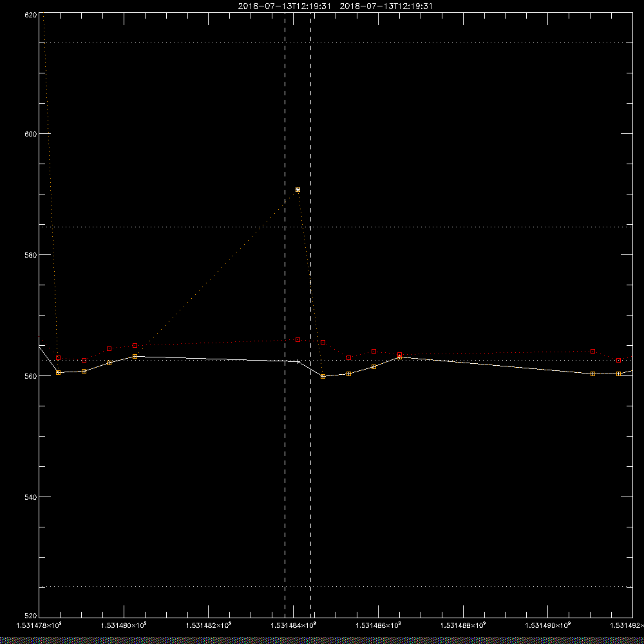644x644 pixels.
Task: Click the red marker just right of the second dashed line
Action: [x=323, y=342]
